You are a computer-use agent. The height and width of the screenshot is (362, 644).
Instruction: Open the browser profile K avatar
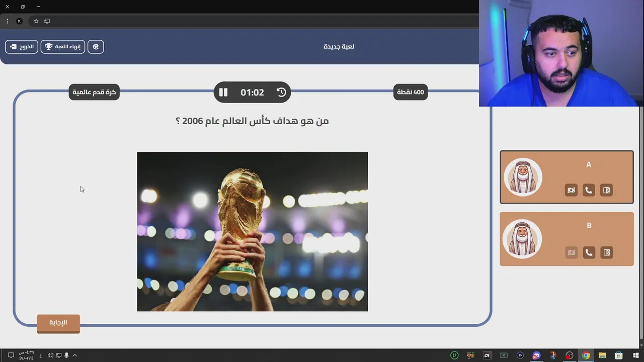[x=19, y=21]
